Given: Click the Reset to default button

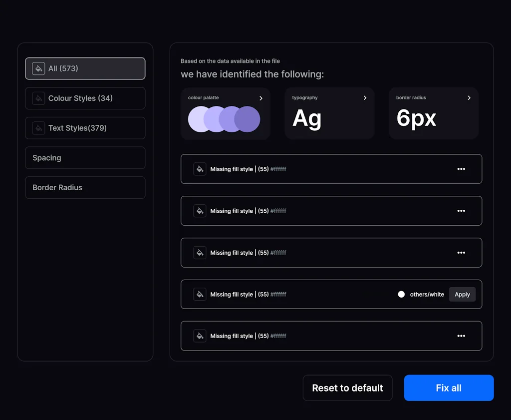Looking at the screenshot, I should click(347, 388).
